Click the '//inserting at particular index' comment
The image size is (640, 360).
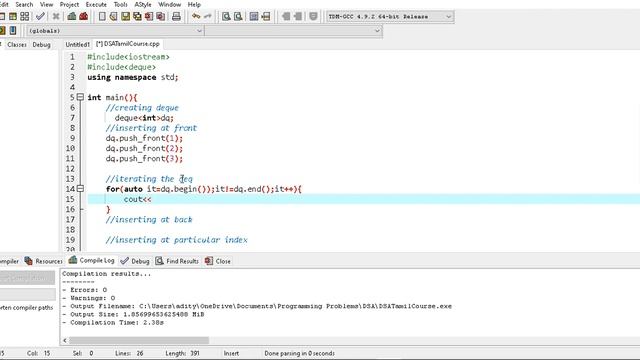coord(176,240)
